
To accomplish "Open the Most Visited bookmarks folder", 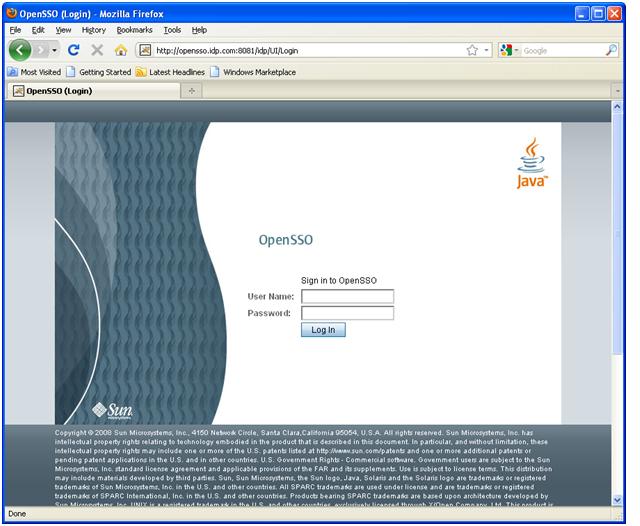I will tap(34, 72).
